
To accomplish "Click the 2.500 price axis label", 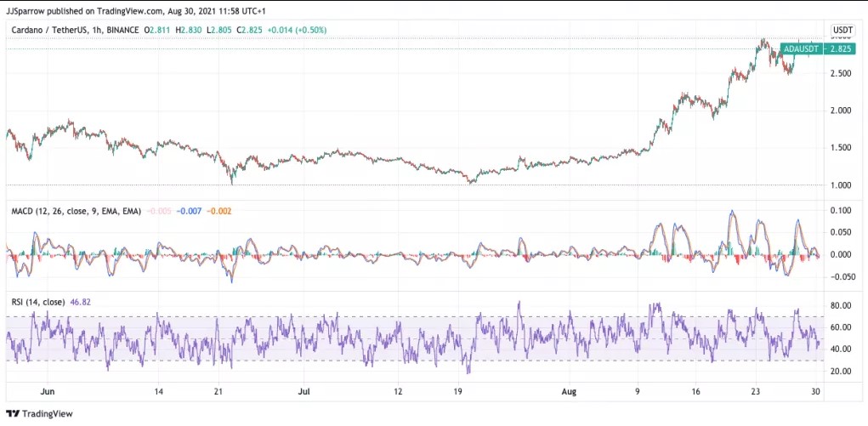I will click(840, 73).
